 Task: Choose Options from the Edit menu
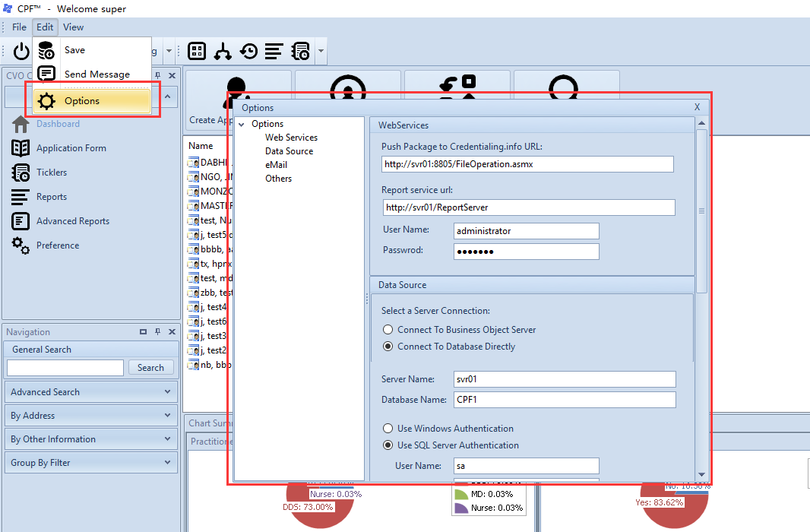92,101
